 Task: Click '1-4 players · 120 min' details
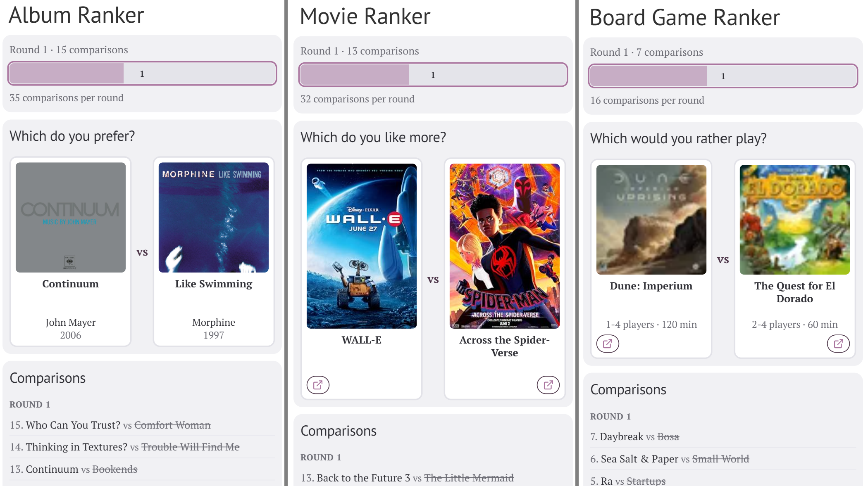click(651, 324)
